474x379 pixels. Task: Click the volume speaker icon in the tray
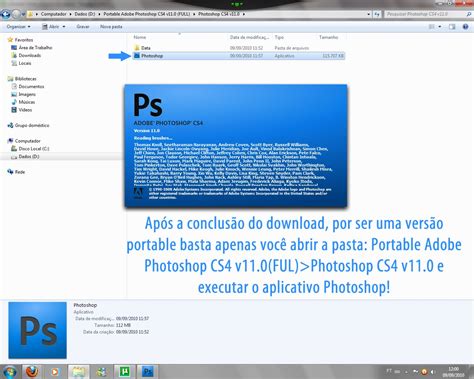pyautogui.click(x=433, y=371)
